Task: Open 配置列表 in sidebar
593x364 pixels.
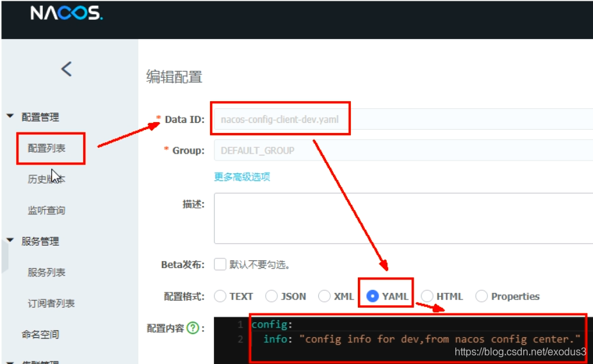Action: pos(47,148)
